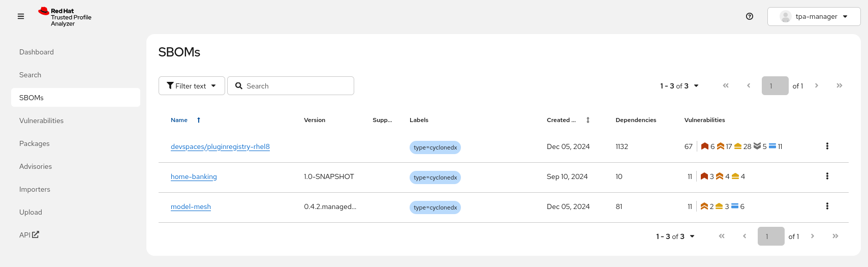Expand bottom items-per-page '1 - 3 of 3' dropdown
868x267 pixels.
pos(675,236)
